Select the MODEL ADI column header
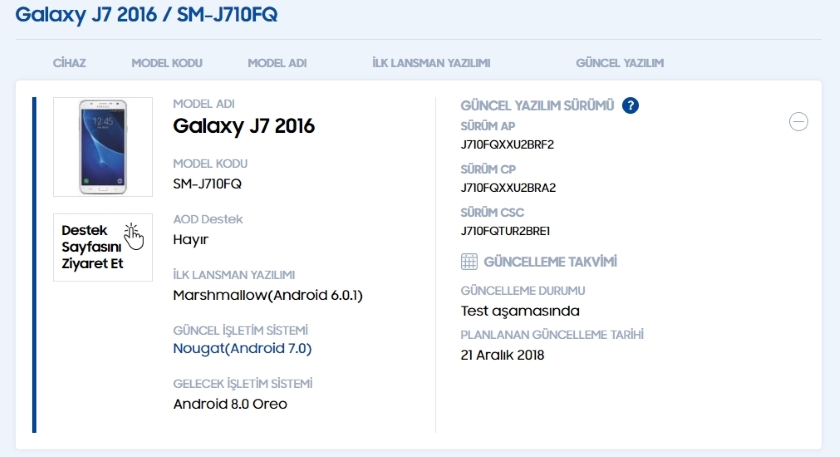The height and width of the screenshot is (457, 840). click(x=277, y=63)
